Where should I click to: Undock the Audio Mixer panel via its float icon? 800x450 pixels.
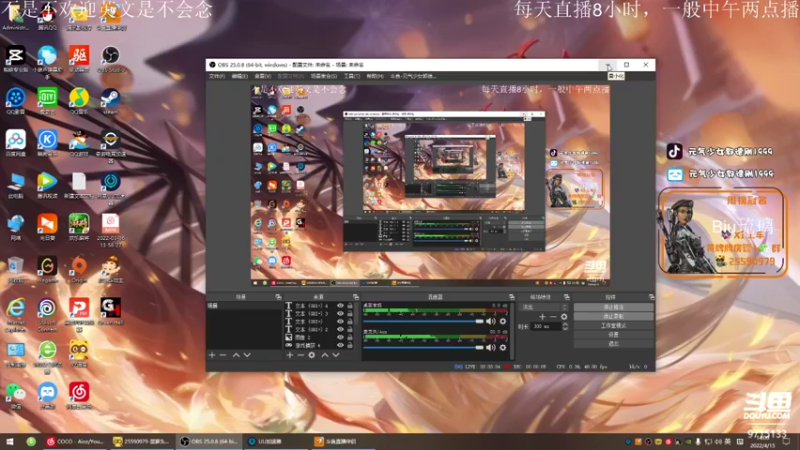click(x=511, y=297)
